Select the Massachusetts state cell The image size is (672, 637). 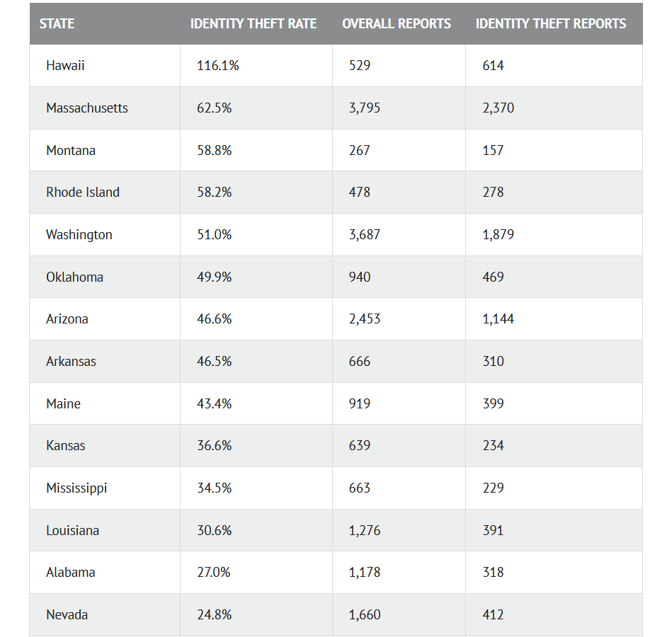point(87,108)
